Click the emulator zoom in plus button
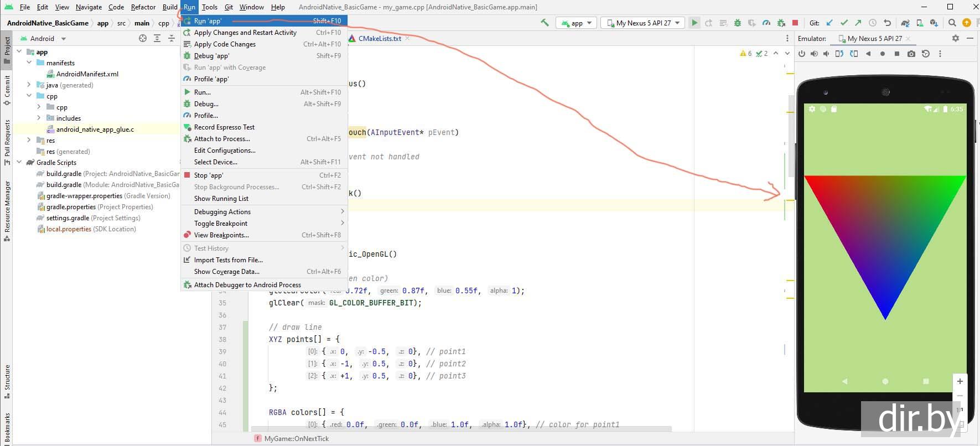Image resolution: width=980 pixels, height=446 pixels. pyautogui.click(x=960, y=381)
